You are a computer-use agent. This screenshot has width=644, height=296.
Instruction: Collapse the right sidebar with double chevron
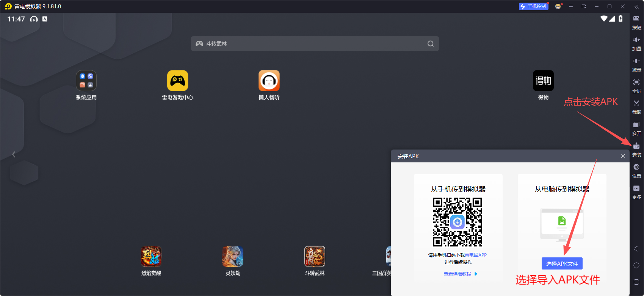[636, 6]
